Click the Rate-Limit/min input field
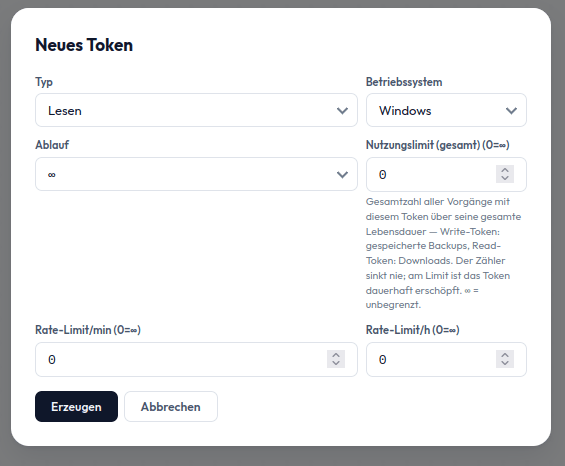This screenshot has width=565, height=466. point(196,359)
